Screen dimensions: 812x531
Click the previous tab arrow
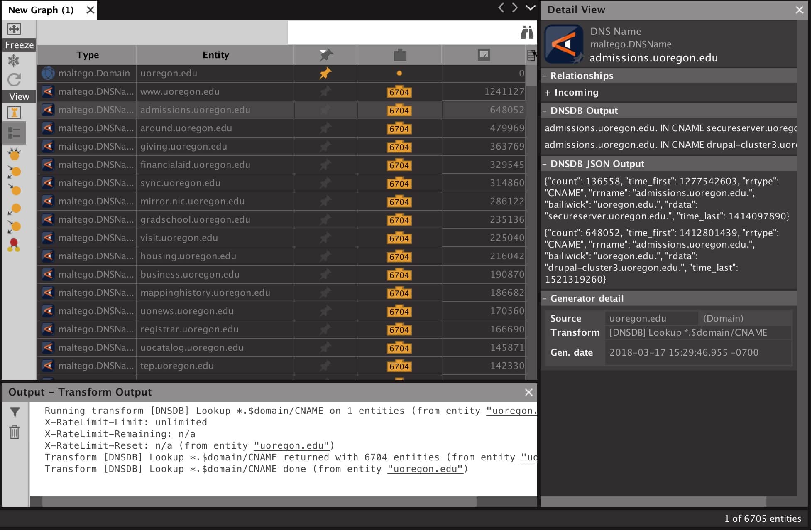coord(501,8)
